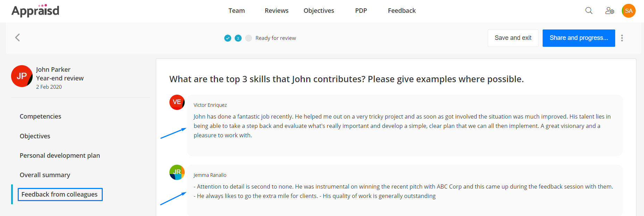The width and height of the screenshot is (644, 216).
Task: Select Competencies in the sidebar
Action: (x=41, y=116)
